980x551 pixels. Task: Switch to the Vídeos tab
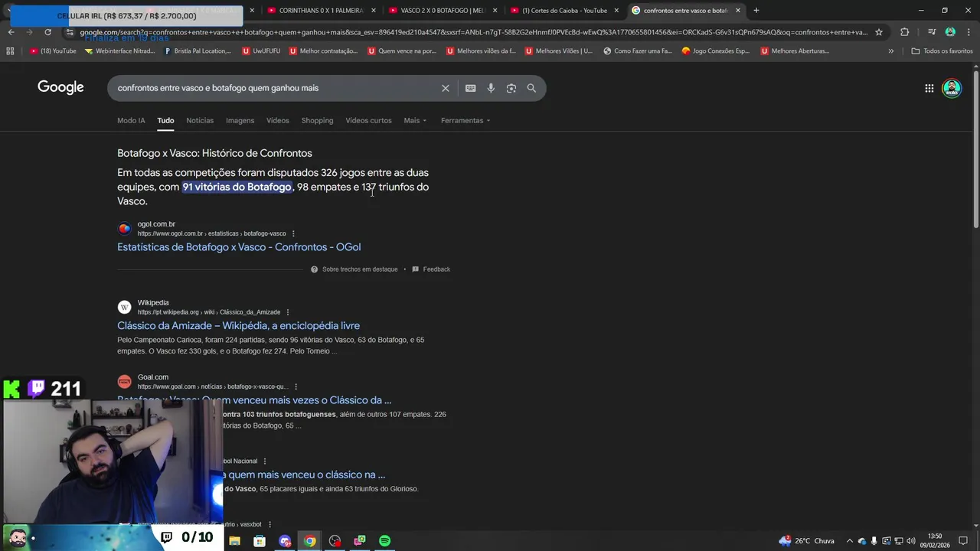(x=277, y=120)
